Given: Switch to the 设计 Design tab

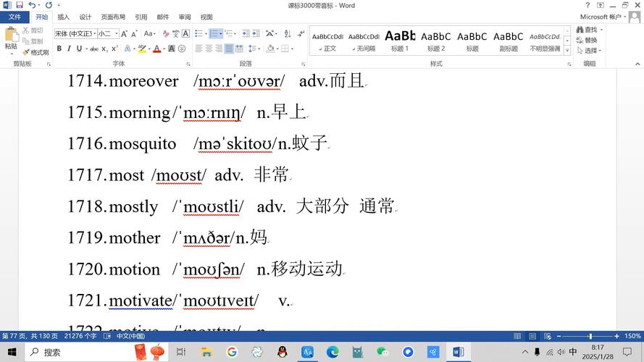Looking at the screenshot, I should [x=85, y=17].
